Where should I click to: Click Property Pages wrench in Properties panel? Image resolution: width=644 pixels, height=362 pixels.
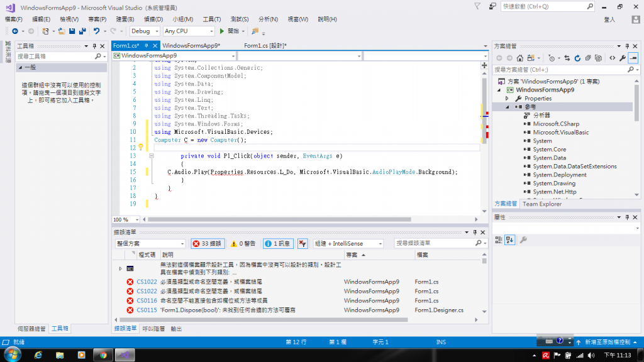pyautogui.click(x=523, y=239)
